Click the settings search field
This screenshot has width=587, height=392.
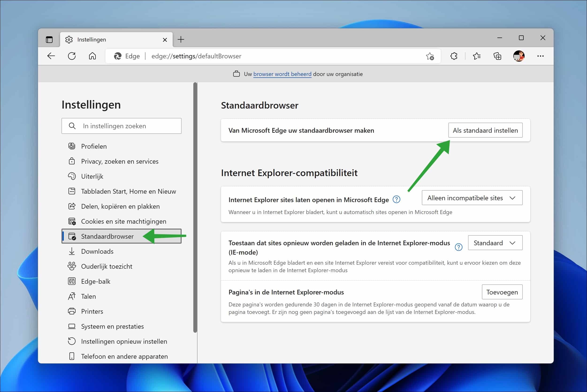(x=121, y=126)
